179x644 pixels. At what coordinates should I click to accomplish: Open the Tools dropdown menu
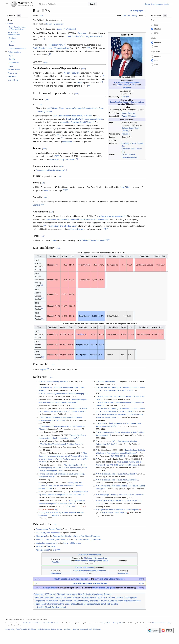pos(142,15)
